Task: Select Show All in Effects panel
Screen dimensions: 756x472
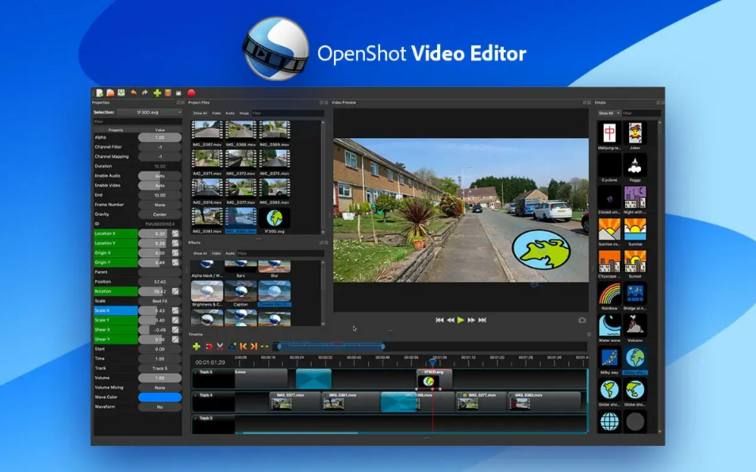Action: click(200, 253)
